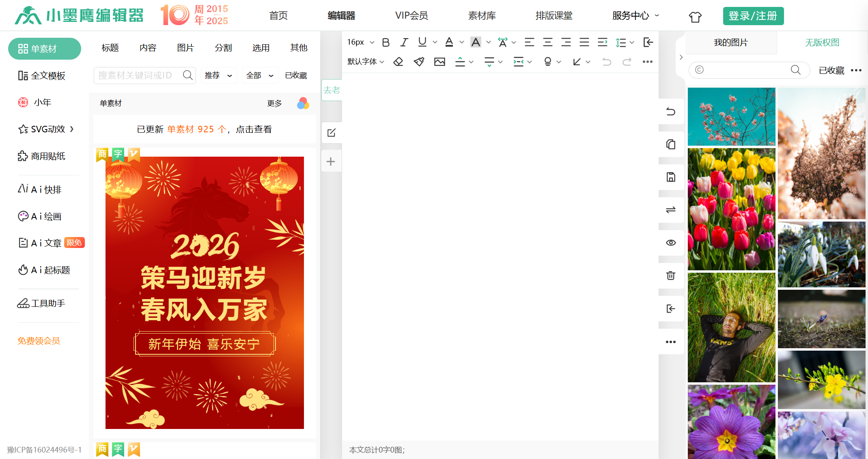The height and width of the screenshot is (459, 868).
Task: Click the export arrow icon in side strip
Action: click(671, 308)
